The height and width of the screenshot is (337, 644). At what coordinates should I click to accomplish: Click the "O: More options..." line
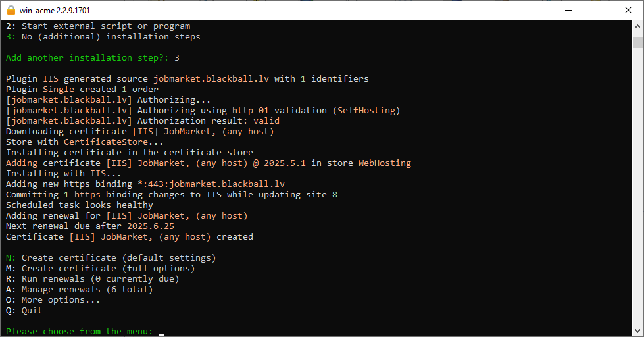tap(53, 300)
